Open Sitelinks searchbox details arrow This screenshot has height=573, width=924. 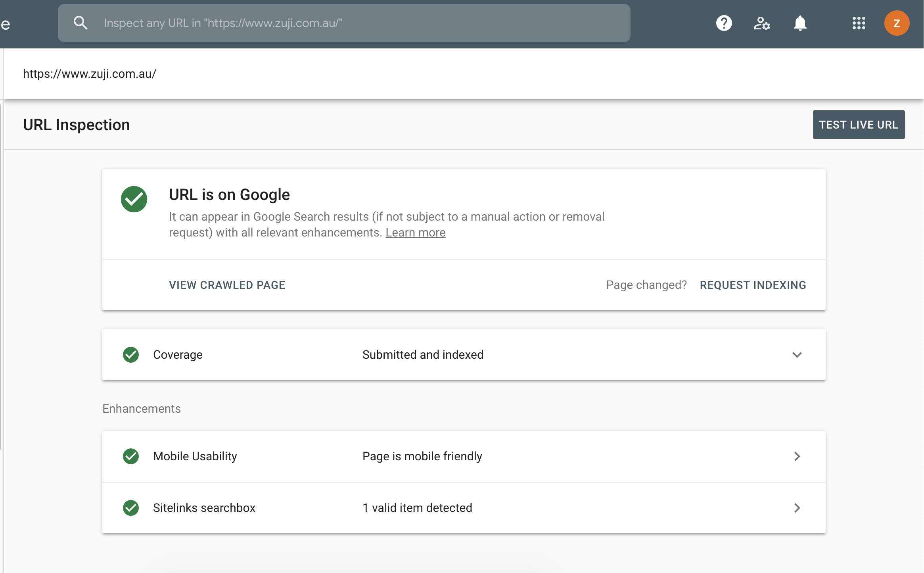pyautogui.click(x=797, y=508)
